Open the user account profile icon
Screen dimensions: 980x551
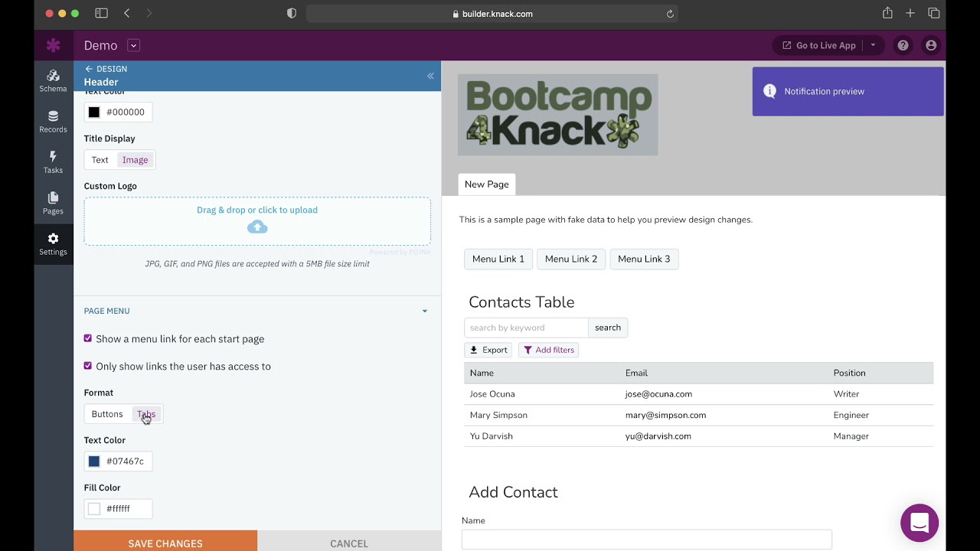[x=931, y=45]
